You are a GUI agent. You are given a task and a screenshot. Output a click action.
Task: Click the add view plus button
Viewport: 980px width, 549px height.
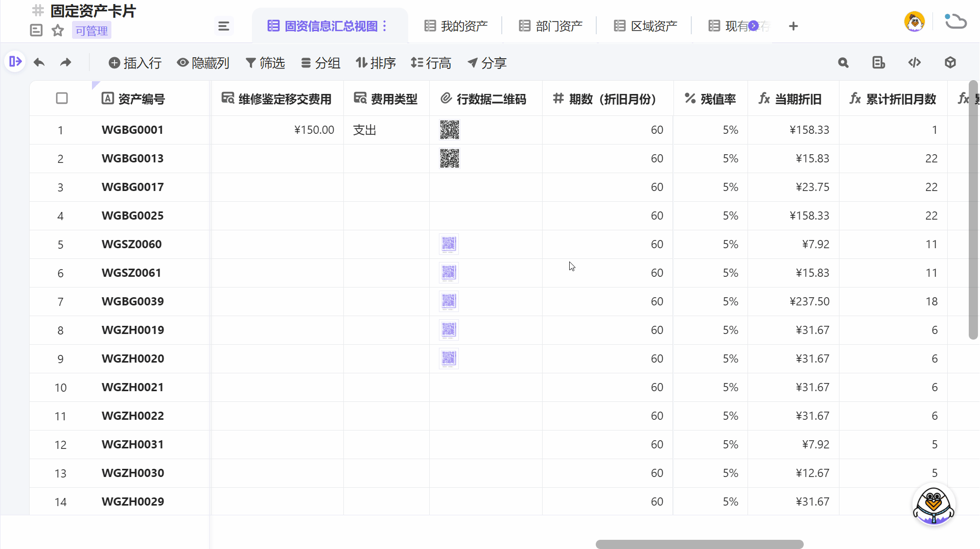click(x=794, y=26)
